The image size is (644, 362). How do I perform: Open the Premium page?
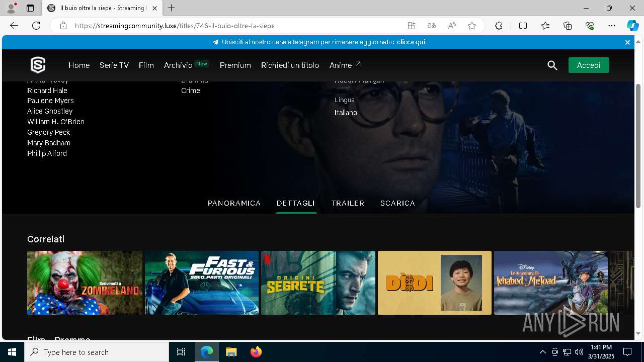point(235,65)
